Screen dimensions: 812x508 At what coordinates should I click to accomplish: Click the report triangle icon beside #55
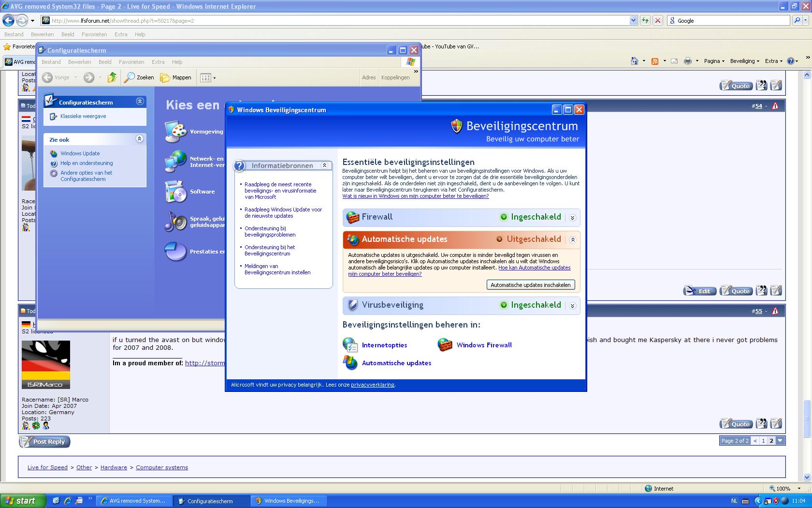tap(775, 311)
